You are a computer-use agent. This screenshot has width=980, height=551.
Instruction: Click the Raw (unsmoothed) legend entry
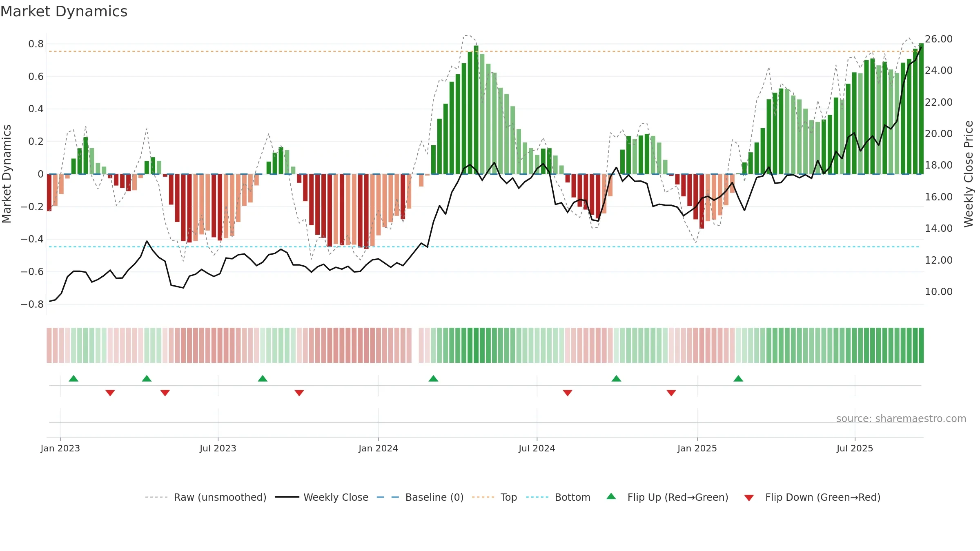tap(205, 497)
